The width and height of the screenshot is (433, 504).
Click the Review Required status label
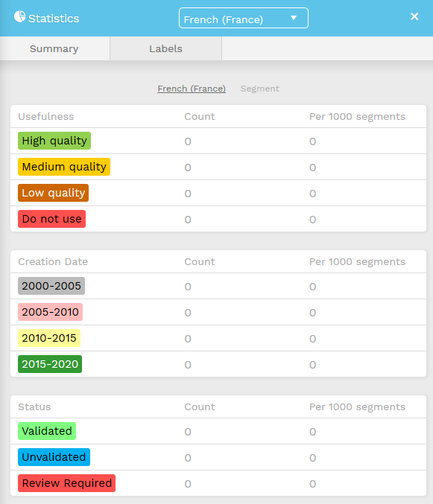coord(66,483)
